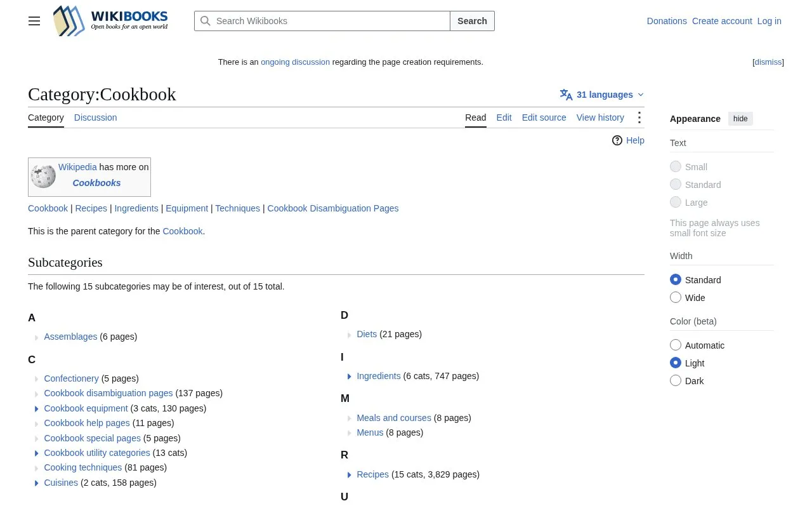
Task: Open the Edit tab
Action: point(504,117)
